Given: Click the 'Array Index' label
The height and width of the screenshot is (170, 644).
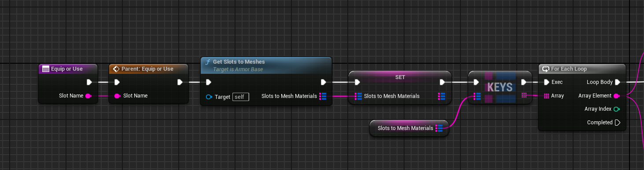Looking at the screenshot, I should click(598, 109).
